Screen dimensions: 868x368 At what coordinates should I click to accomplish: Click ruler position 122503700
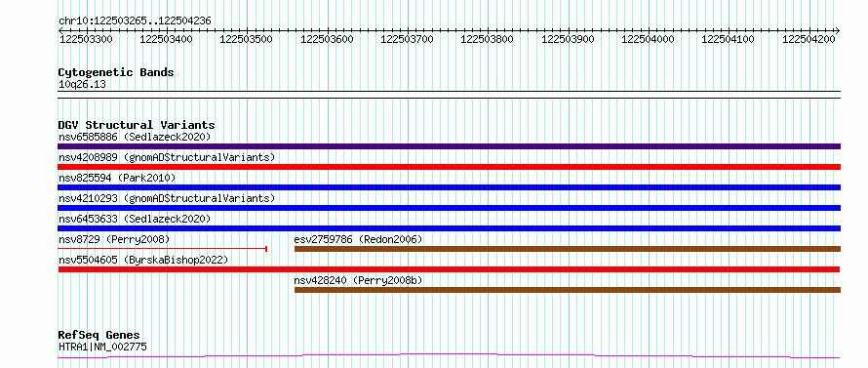click(x=407, y=39)
